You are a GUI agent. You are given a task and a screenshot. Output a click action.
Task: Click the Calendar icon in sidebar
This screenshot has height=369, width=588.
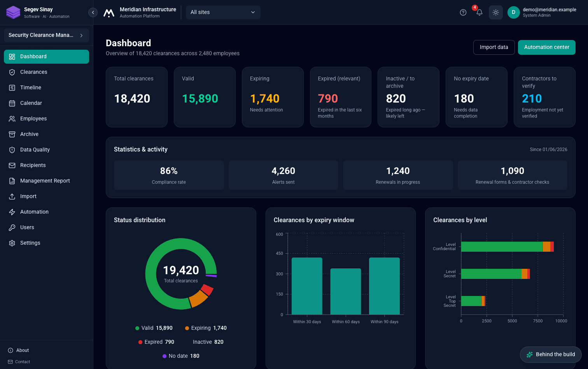pyautogui.click(x=12, y=103)
